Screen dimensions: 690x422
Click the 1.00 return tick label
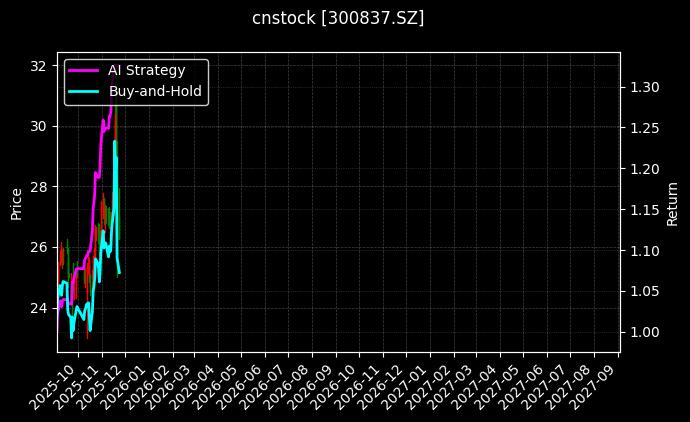click(645, 333)
